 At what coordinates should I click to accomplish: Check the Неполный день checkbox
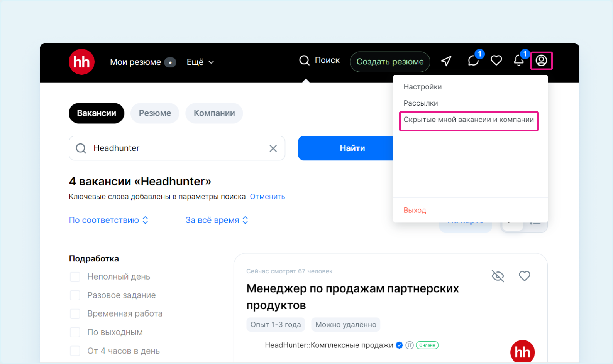pos(75,277)
